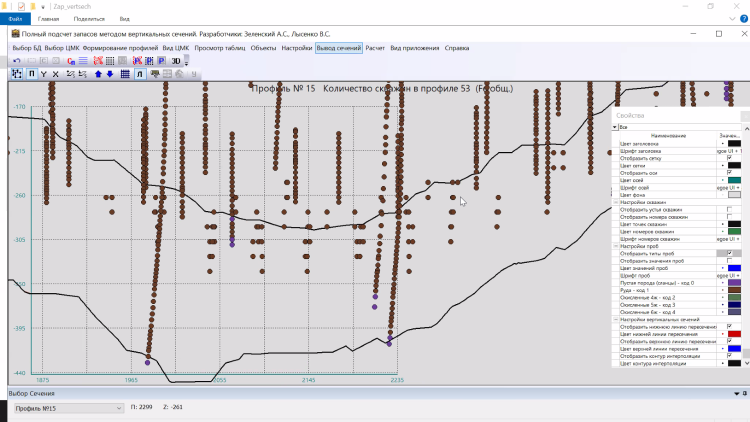
Task: Open the 'Расчет' menu
Action: [x=376, y=47]
